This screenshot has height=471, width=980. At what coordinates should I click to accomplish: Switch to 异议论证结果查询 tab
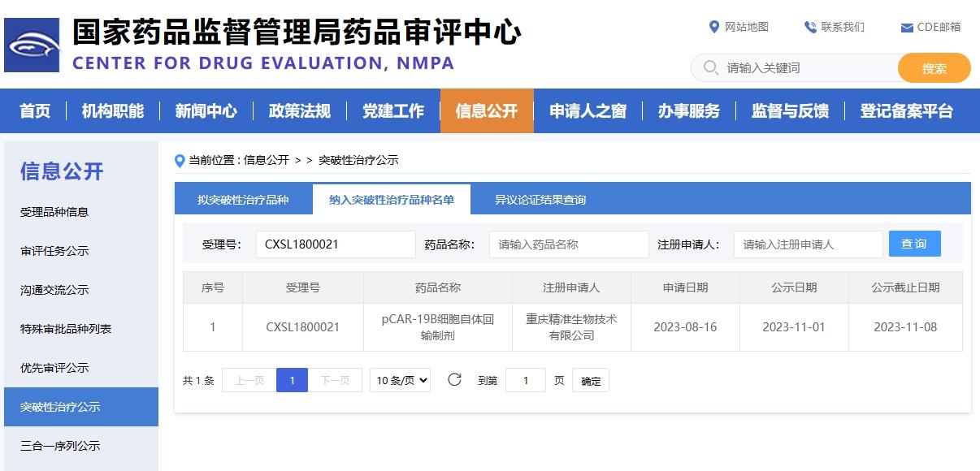(540, 200)
